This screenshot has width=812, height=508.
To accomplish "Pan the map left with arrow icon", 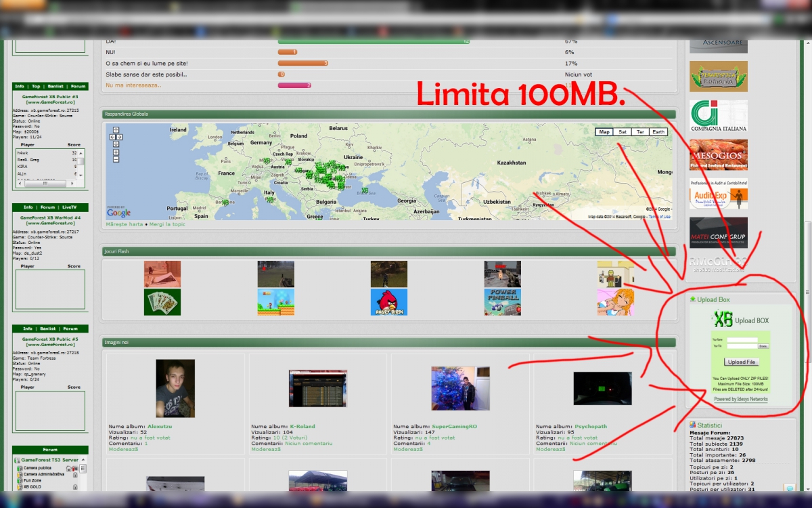I will click(112, 137).
